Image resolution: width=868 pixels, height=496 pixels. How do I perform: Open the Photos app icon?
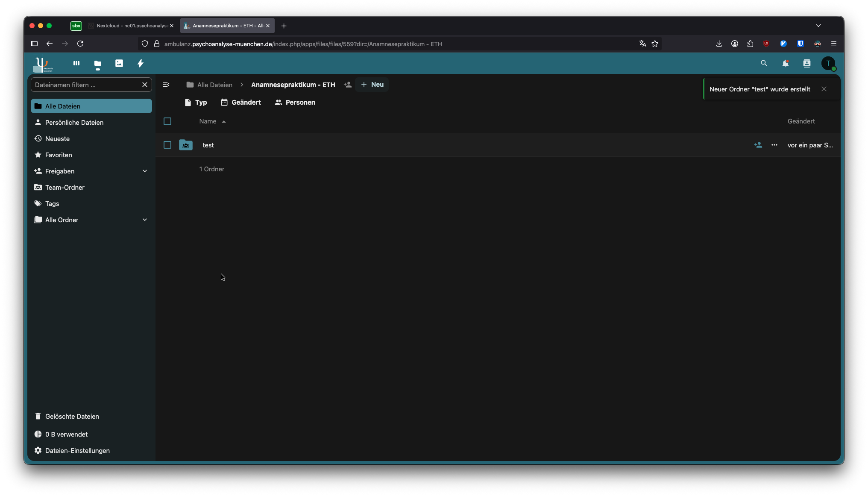click(x=119, y=63)
